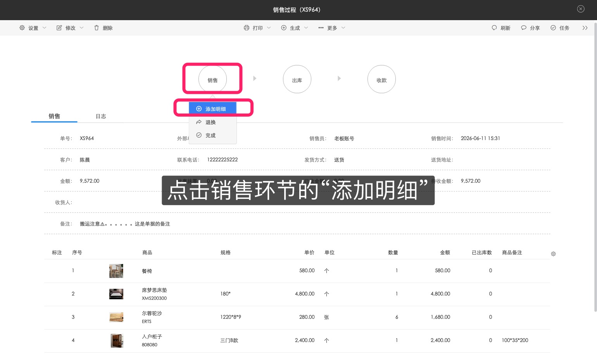Image resolution: width=597 pixels, height=364 pixels.
Task: Click order number XS964 value
Action: (x=87, y=138)
